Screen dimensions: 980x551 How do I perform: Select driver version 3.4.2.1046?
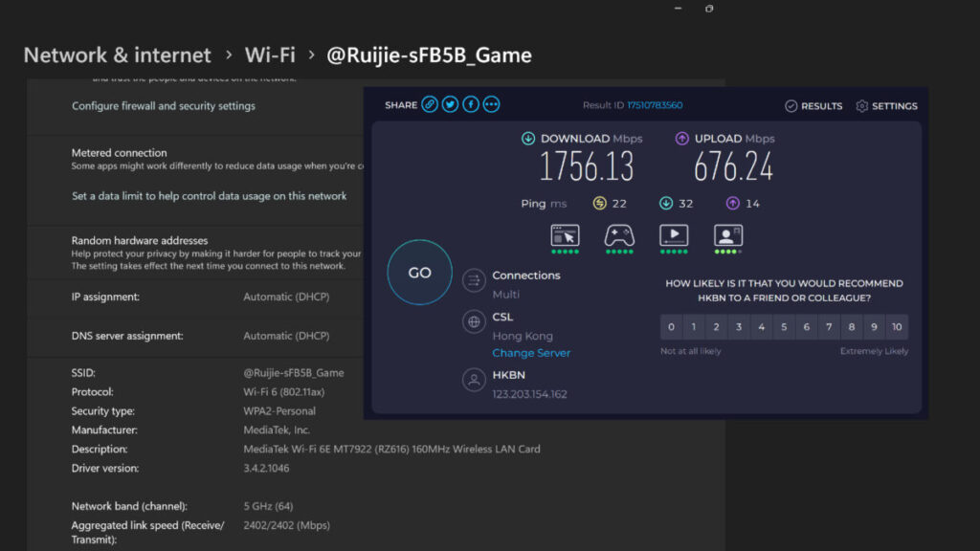point(266,468)
